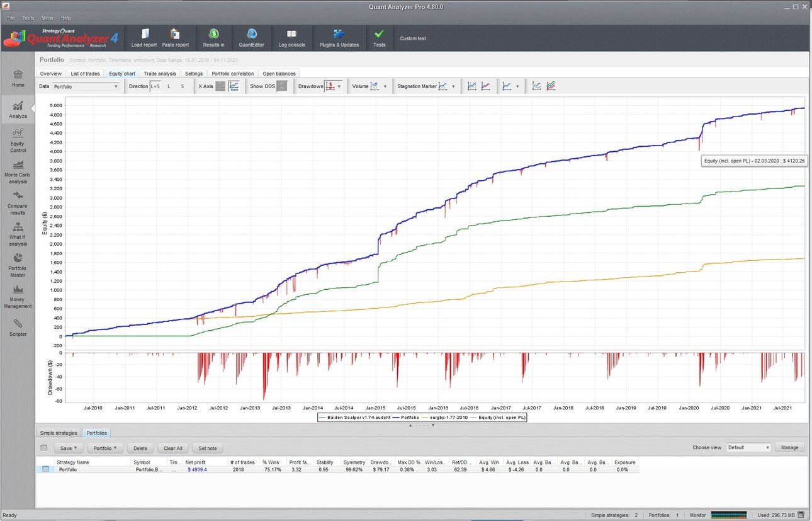Click the line chart icon beside the bar chart icon
This screenshot has height=521, width=812.
[x=486, y=86]
